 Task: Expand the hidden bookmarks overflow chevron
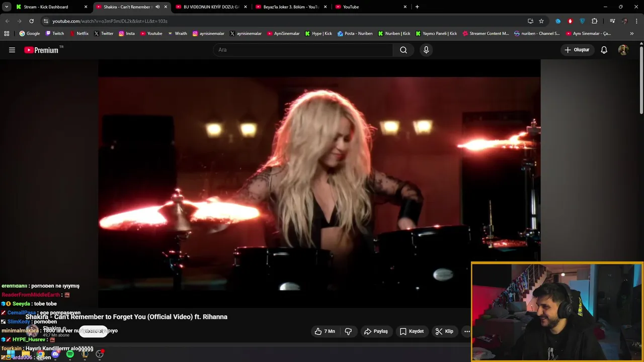[632, 34]
